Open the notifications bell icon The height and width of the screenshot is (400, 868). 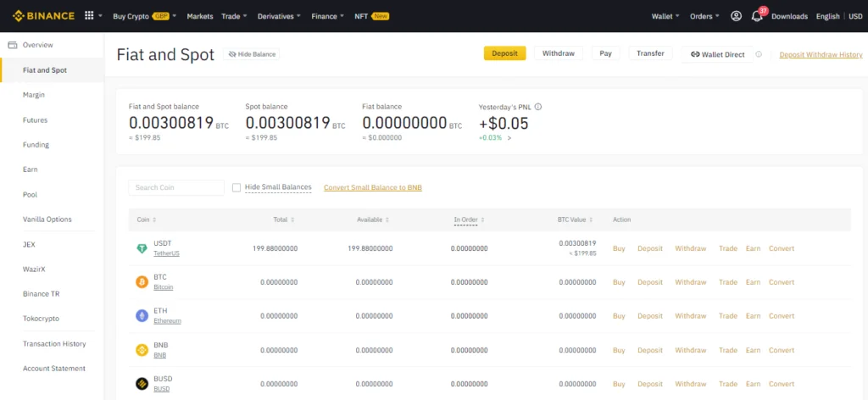(x=757, y=17)
